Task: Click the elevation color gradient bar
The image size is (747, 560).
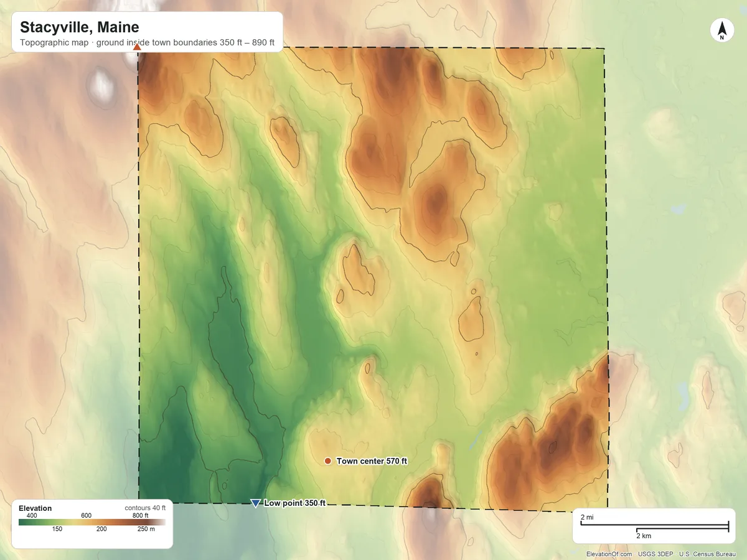Action: pos(92,523)
